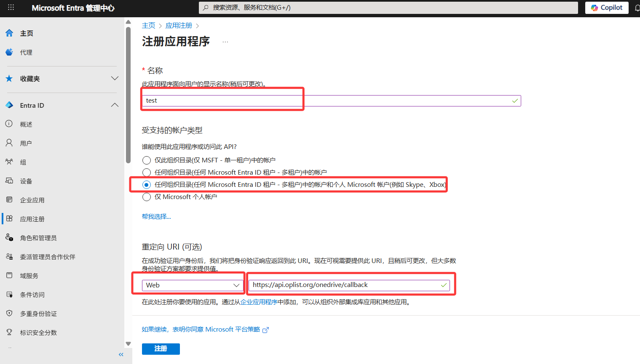Open the 设备 devices icon
The height and width of the screenshot is (364, 640).
(9, 181)
